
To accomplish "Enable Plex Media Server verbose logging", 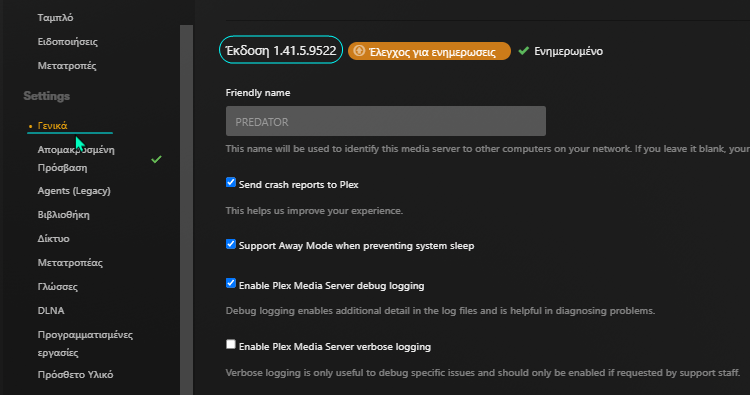I will 231,344.
